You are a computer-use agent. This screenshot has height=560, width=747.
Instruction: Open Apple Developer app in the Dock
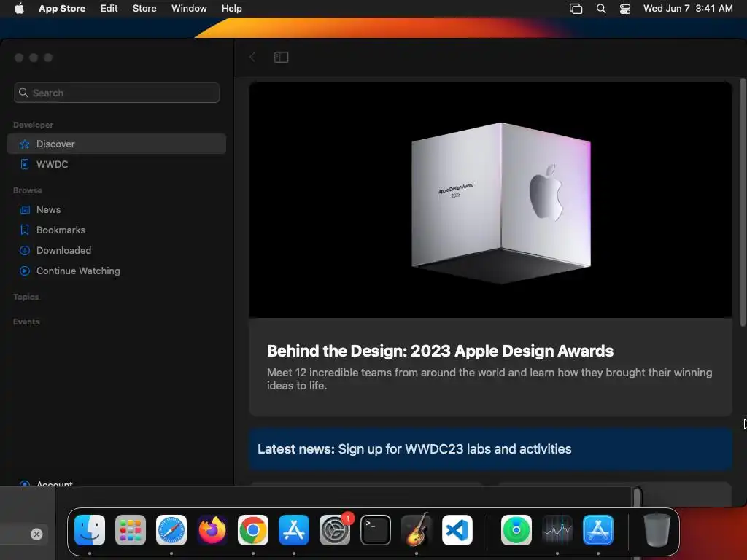pyautogui.click(x=598, y=530)
